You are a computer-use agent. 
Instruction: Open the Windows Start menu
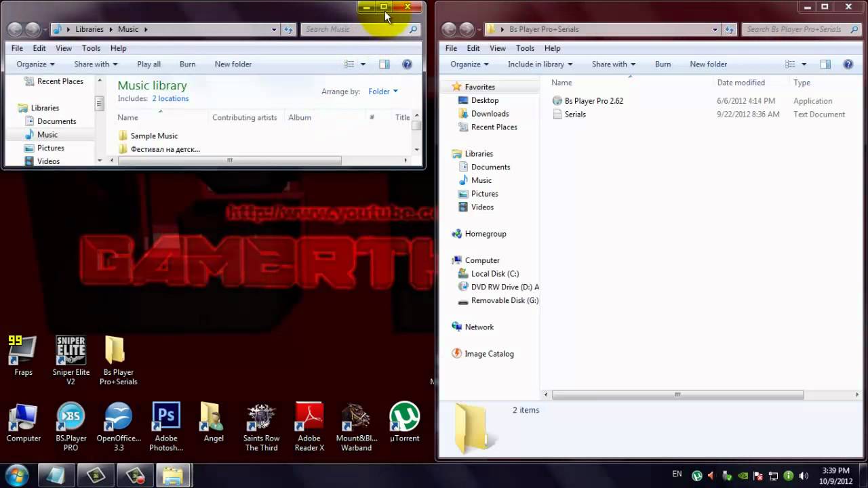tap(16, 475)
